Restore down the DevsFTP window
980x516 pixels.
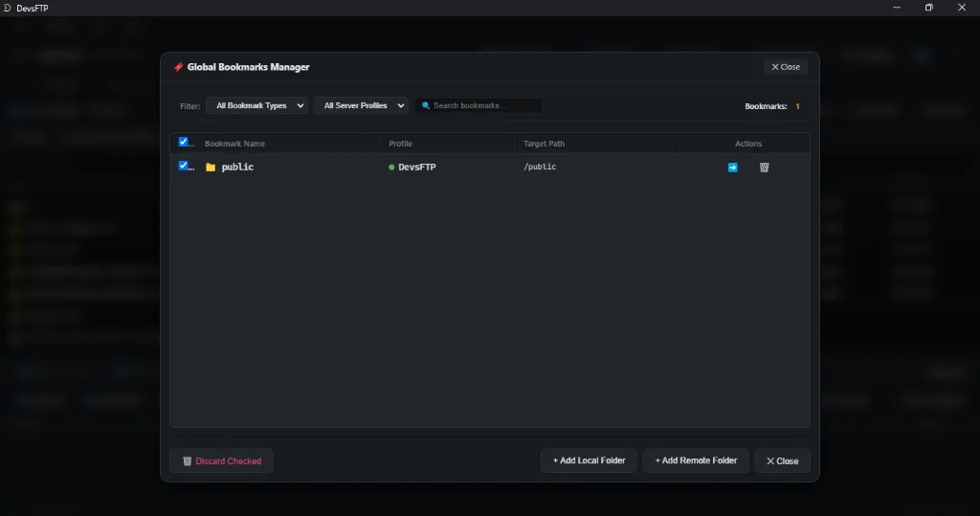(929, 8)
